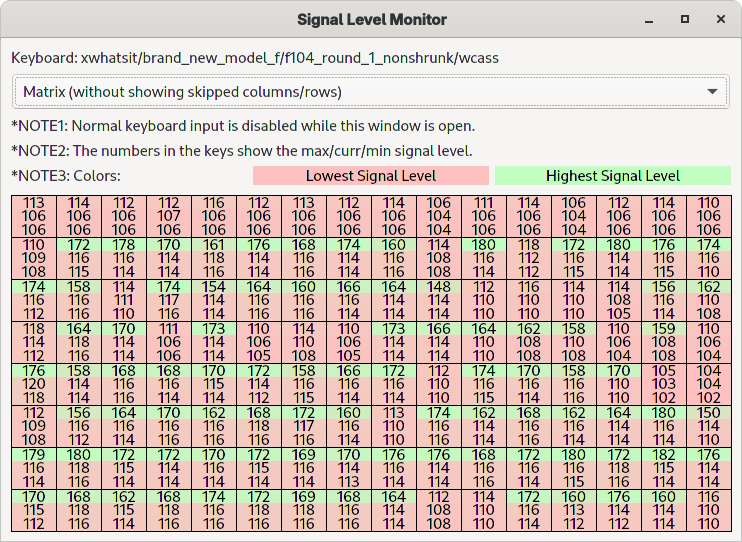Pick the key cell reading 154/114/114

coord(214,301)
